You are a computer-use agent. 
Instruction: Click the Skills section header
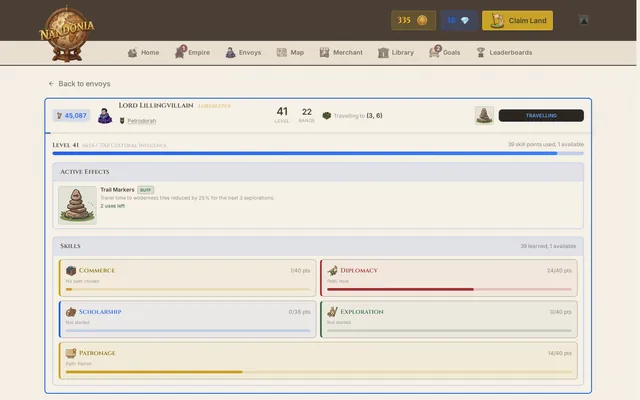[x=318, y=246]
